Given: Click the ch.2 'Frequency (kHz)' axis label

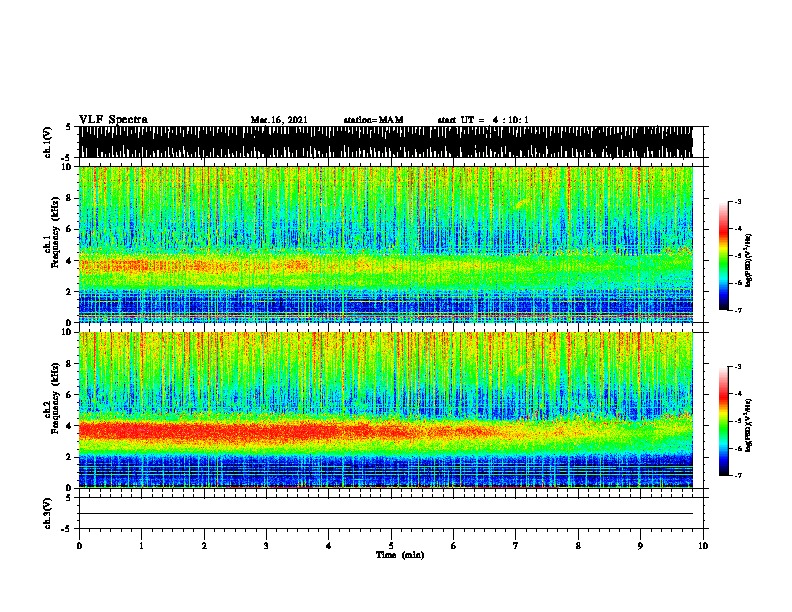Looking at the screenshot, I should click(56, 398).
